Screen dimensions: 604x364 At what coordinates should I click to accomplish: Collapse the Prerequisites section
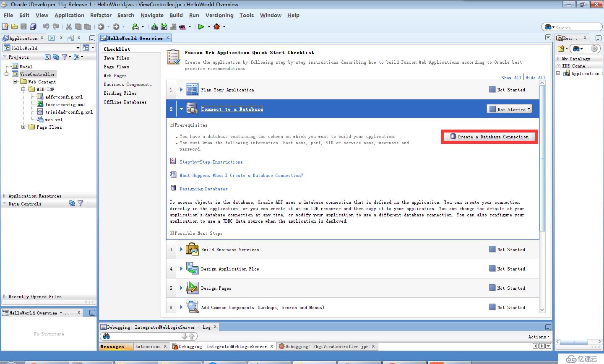point(172,125)
